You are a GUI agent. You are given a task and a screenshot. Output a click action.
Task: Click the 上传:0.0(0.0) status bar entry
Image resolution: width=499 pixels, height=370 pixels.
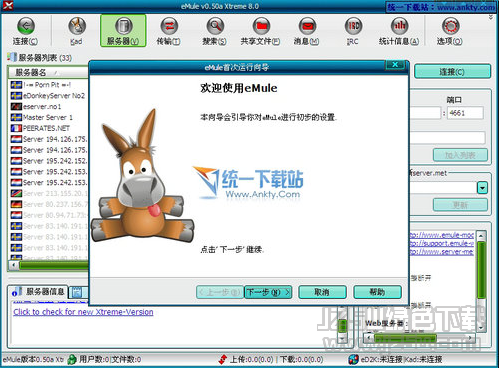(252, 359)
